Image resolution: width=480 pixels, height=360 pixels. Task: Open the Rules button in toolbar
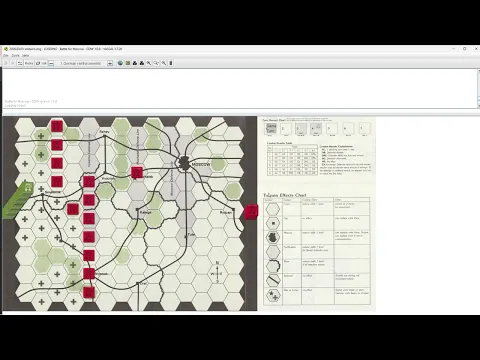point(29,63)
